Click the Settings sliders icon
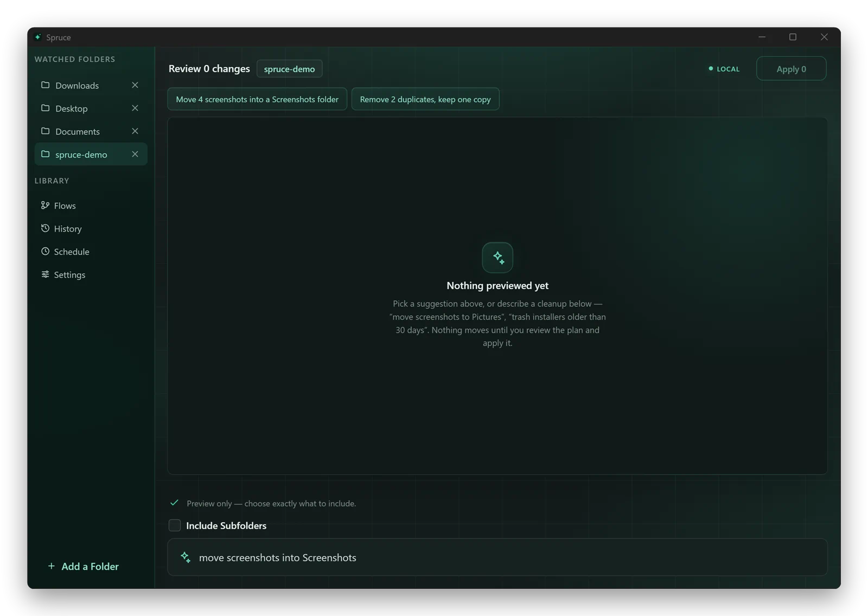 (x=45, y=274)
